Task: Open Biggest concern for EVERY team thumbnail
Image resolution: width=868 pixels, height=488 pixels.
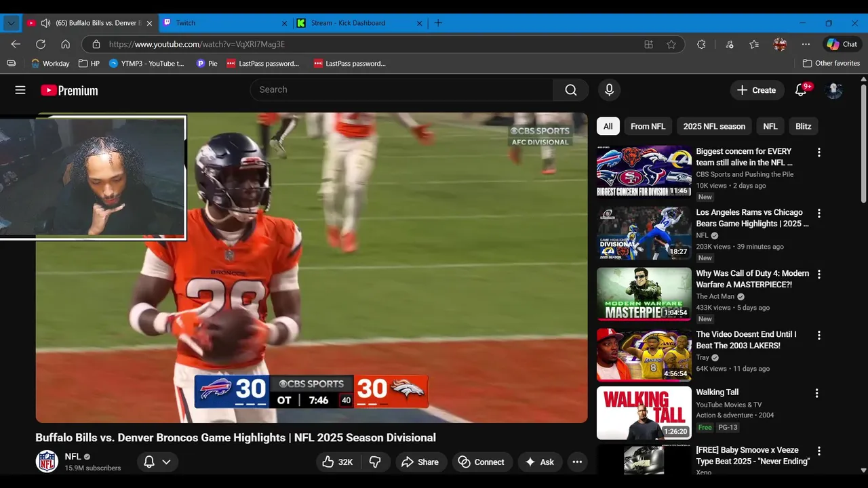Action: point(644,171)
